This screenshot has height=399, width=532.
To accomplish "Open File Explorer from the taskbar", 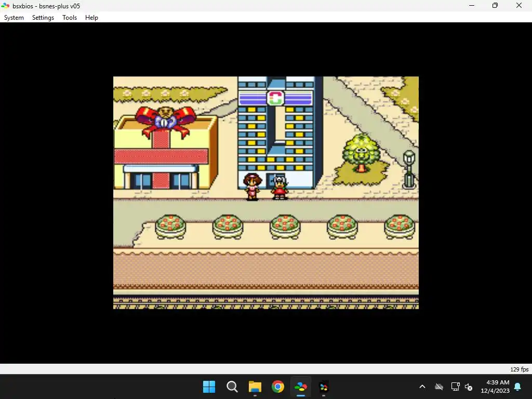I will coord(255,387).
